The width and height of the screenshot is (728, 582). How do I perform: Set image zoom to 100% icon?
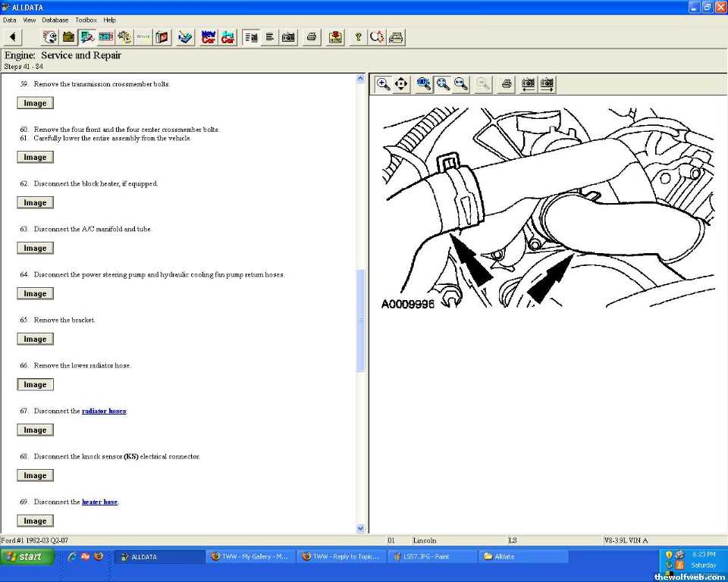point(424,84)
